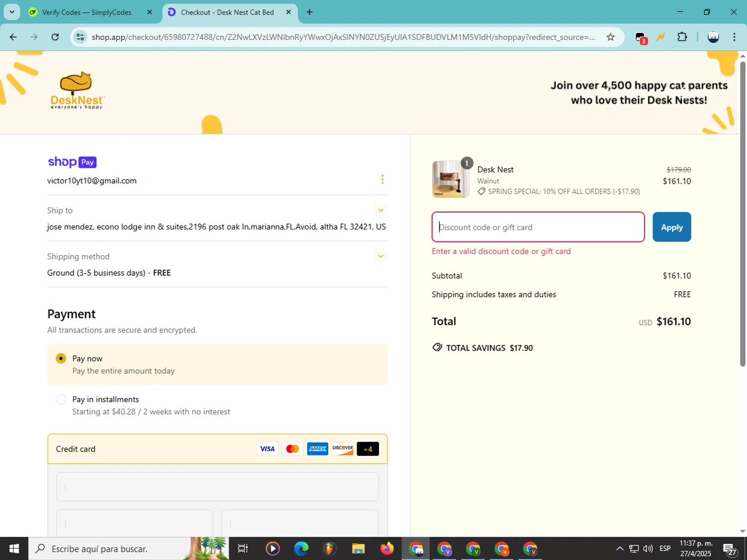Click the page vertical scrollbar
This screenshot has height=560, width=747.
click(743, 214)
